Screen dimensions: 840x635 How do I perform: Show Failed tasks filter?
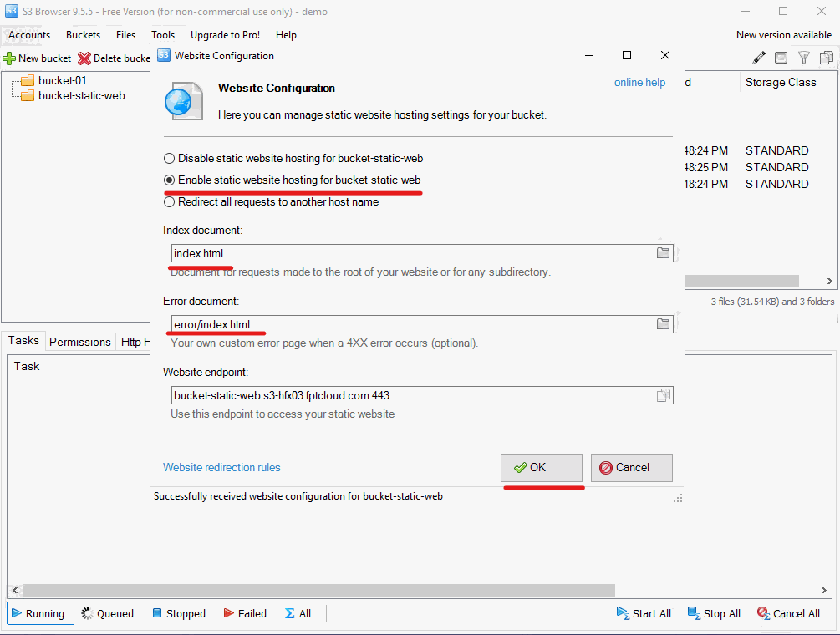(245, 613)
